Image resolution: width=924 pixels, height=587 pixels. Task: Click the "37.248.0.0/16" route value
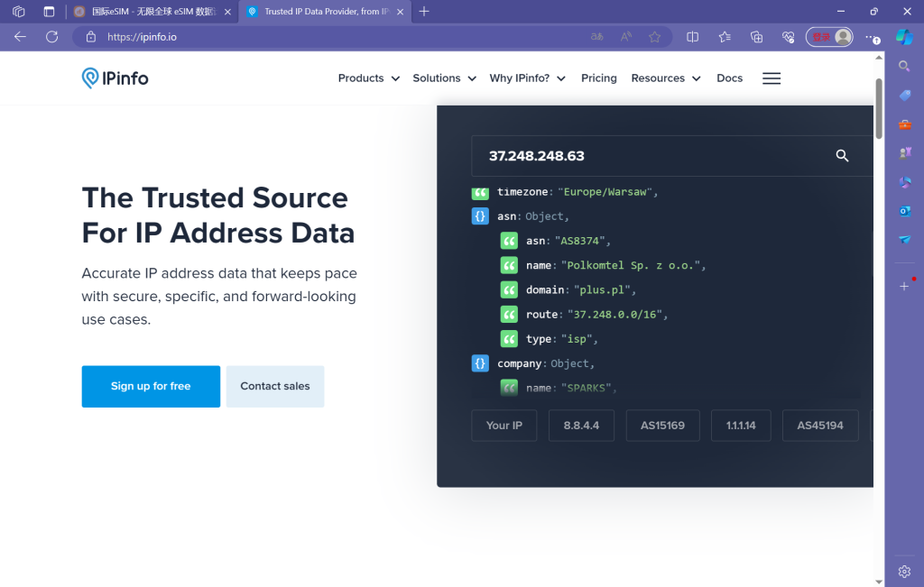[614, 315]
